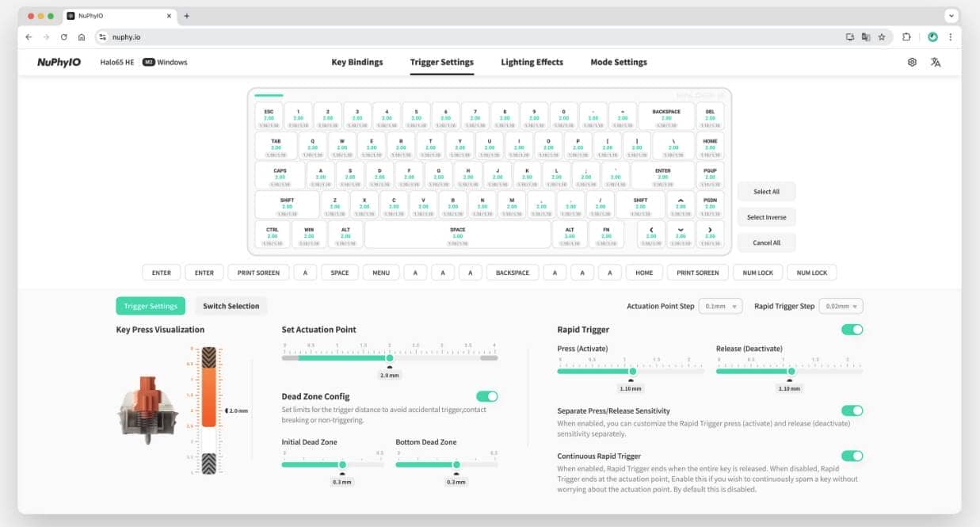
Task: Go to browser home page icon
Action: 82,37
